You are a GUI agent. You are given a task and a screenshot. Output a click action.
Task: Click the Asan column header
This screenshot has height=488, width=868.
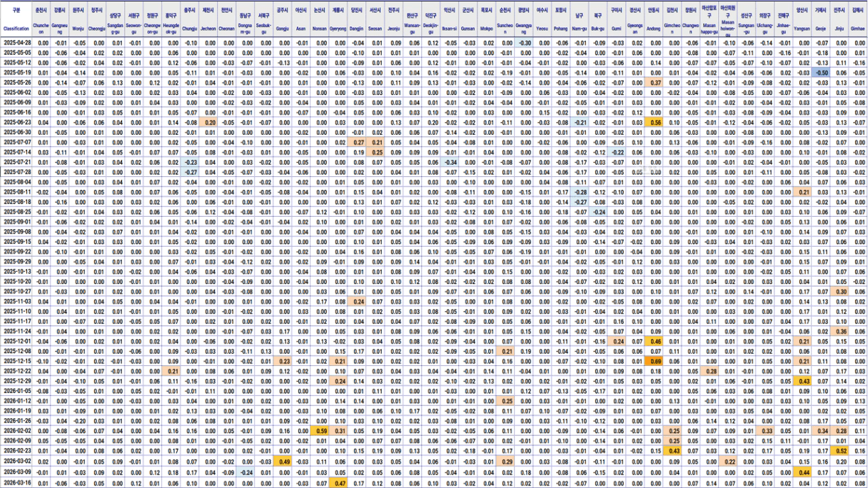[301, 20]
